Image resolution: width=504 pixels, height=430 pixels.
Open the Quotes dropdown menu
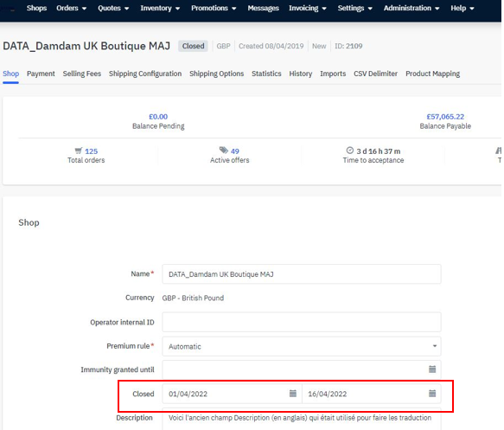(x=113, y=8)
